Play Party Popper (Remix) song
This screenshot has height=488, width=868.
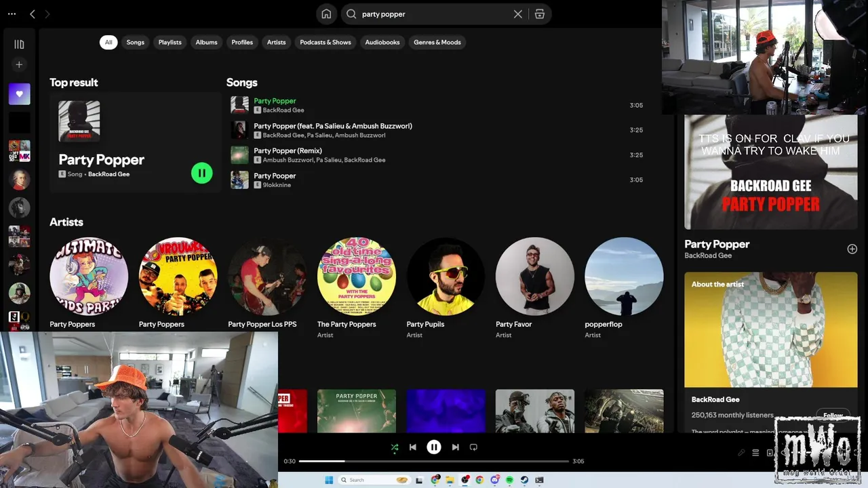coord(437,155)
